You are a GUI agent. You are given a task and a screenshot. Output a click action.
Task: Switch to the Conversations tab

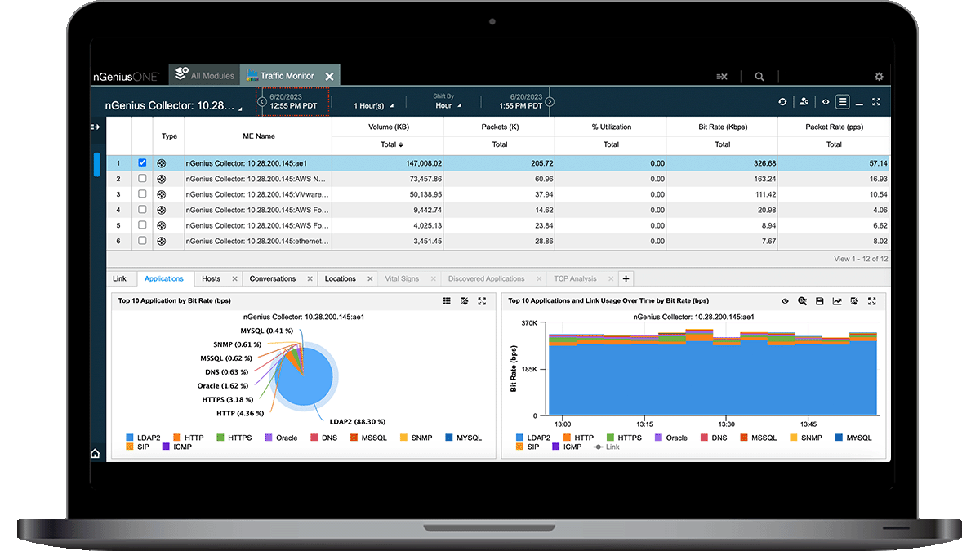[x=273, y=279]
